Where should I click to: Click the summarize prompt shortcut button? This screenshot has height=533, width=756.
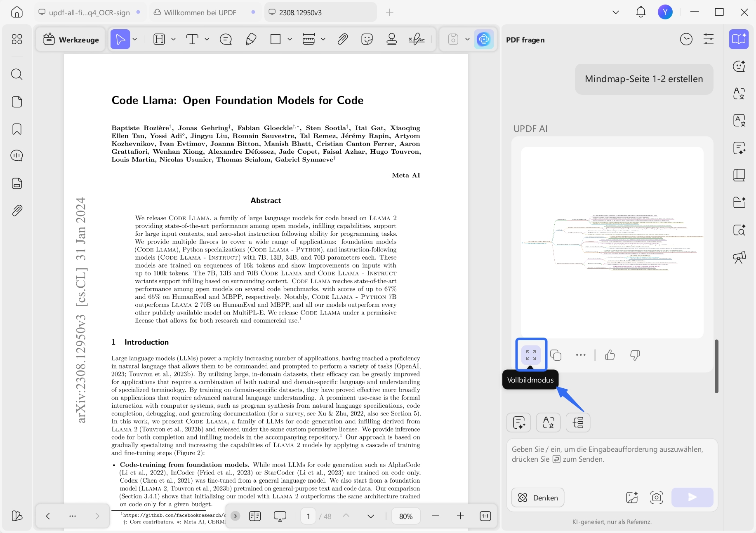pyautogui.click(x=519, y=423)
